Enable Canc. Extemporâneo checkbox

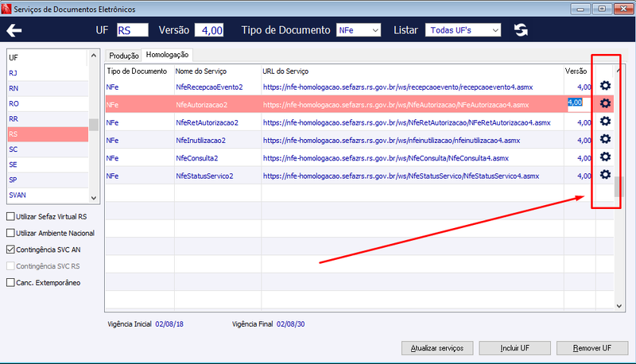tap(10, 282)
